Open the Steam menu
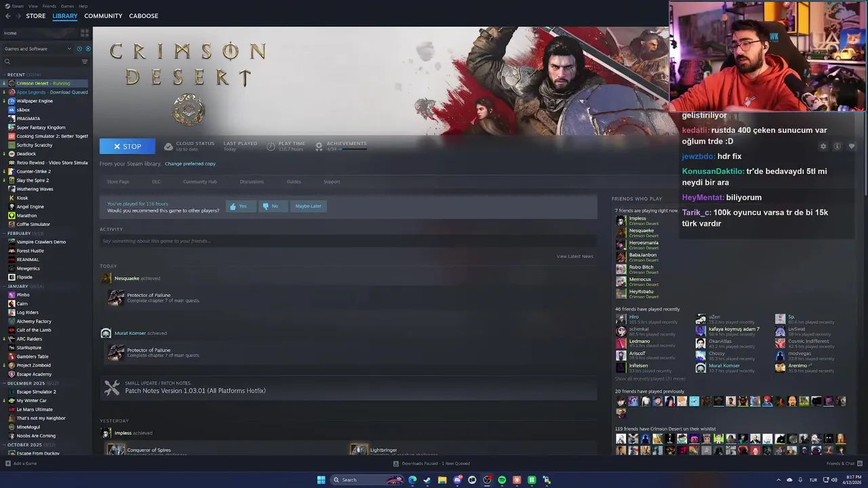This screenshot has width=868, height=488. [15, 6]
